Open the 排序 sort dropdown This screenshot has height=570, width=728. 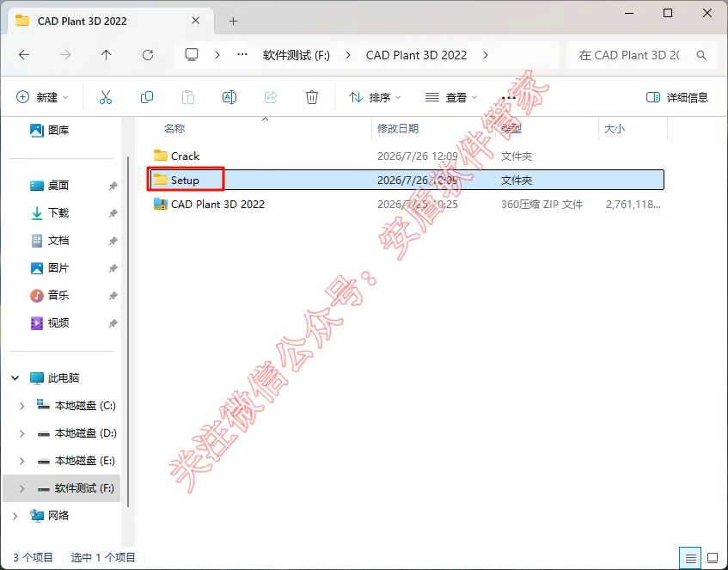[x=375, y=97]
